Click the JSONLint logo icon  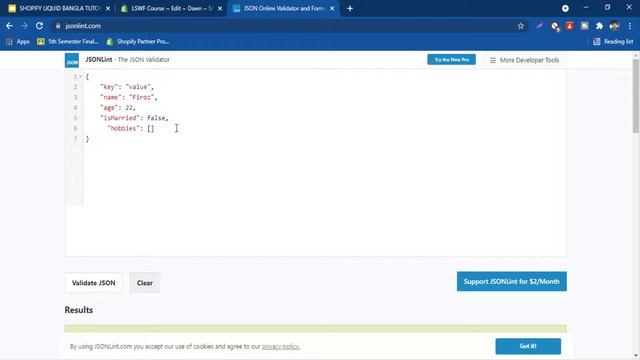72,60
